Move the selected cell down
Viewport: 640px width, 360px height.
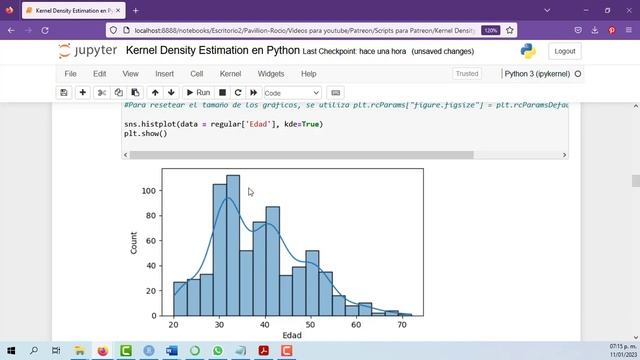pos(171,93)
